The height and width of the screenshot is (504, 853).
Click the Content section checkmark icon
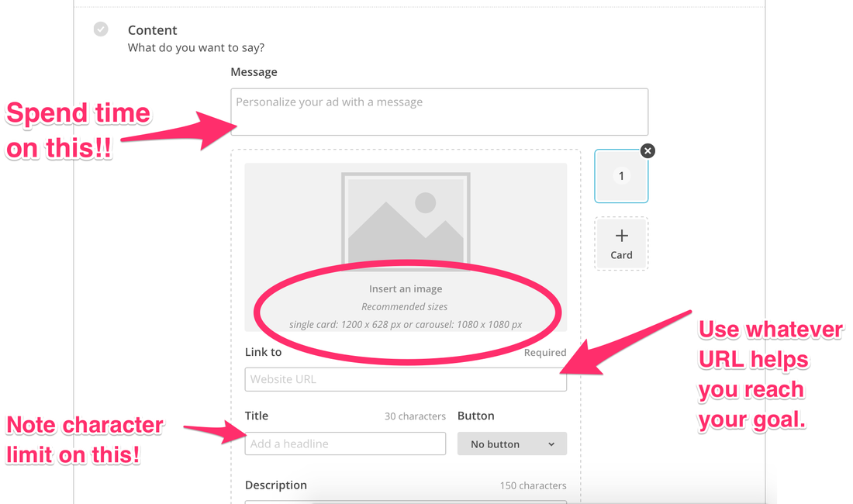[x=101, y=29]
